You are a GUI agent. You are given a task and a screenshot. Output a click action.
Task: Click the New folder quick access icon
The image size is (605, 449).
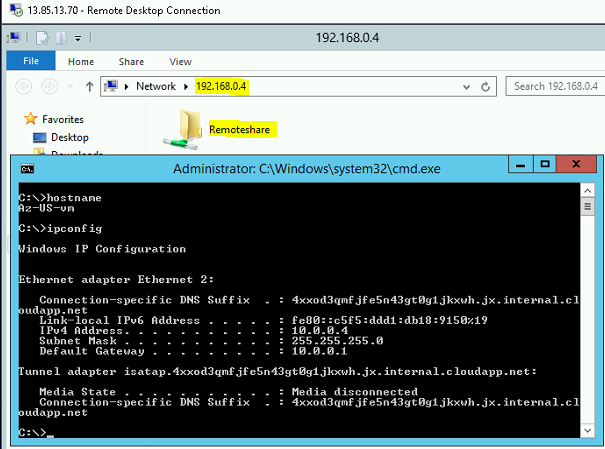point(61,38)
